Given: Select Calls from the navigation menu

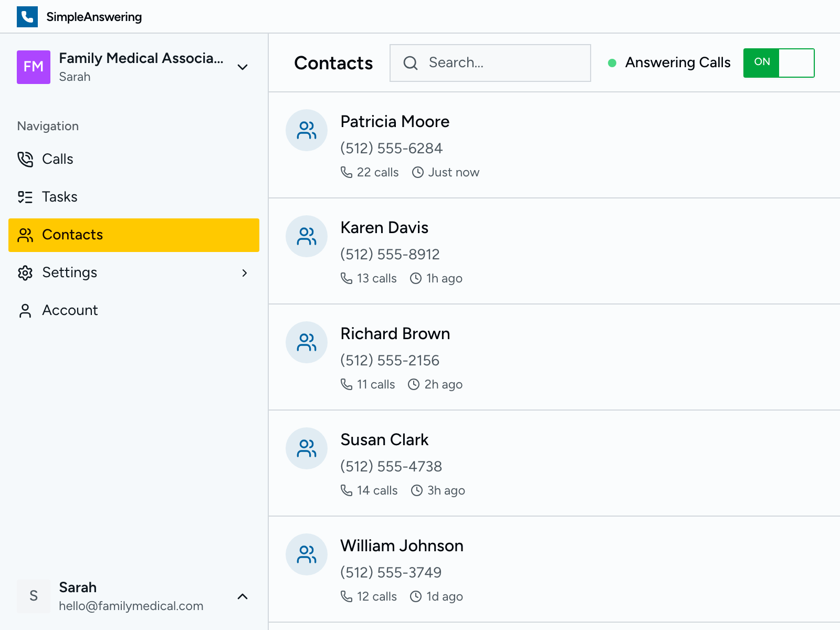Looking at the screenshot, I should click(x=57, y=159).
